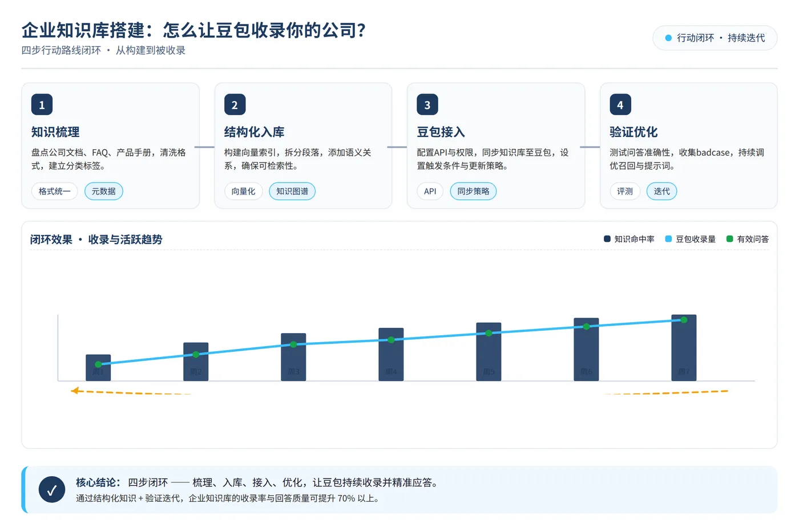
Task: Click the step 4 number badge
Action: click(x=620, y=105)
